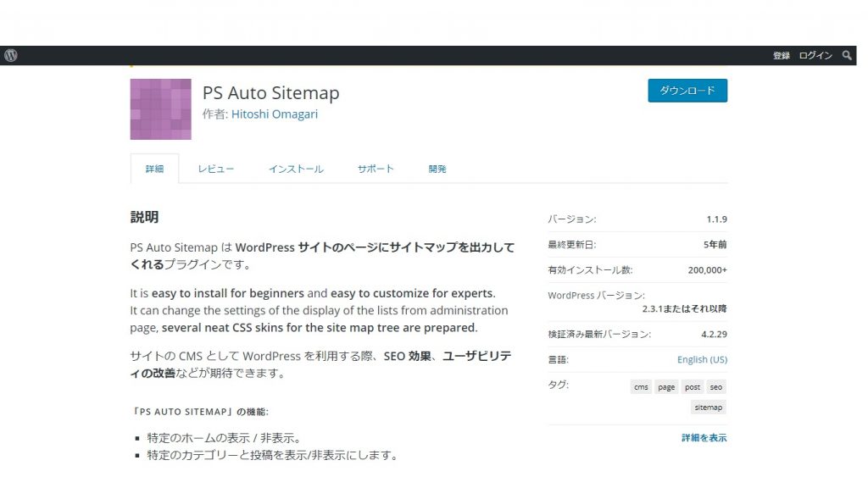Screen dimensions: 868x488
Task: Click the バージョン: label
Action: 572,219
